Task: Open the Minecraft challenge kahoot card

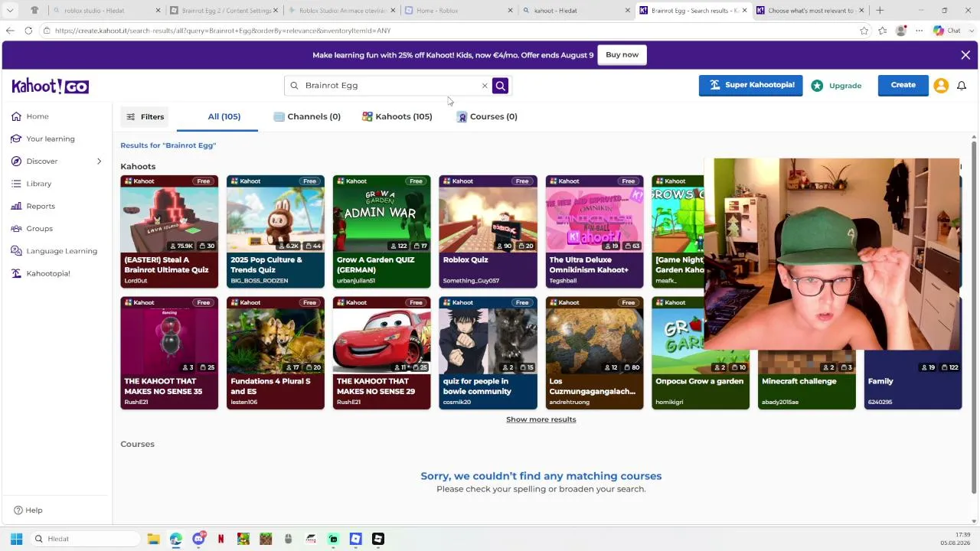Action: point(807,380)
